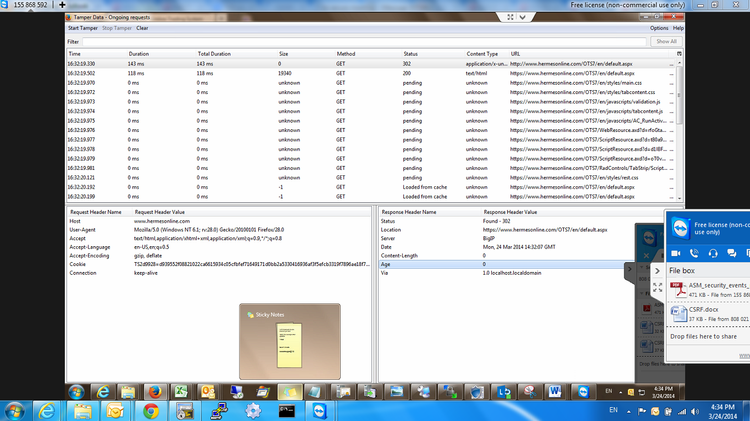Open the ASM_security_events PDF file
The height and width of the screenshot is (421, 750).
(710, 289)
